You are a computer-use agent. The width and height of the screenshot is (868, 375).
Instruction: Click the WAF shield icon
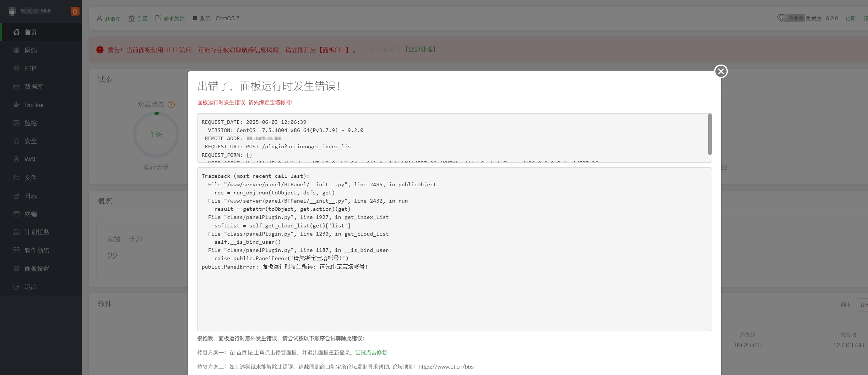click(16, 159)
